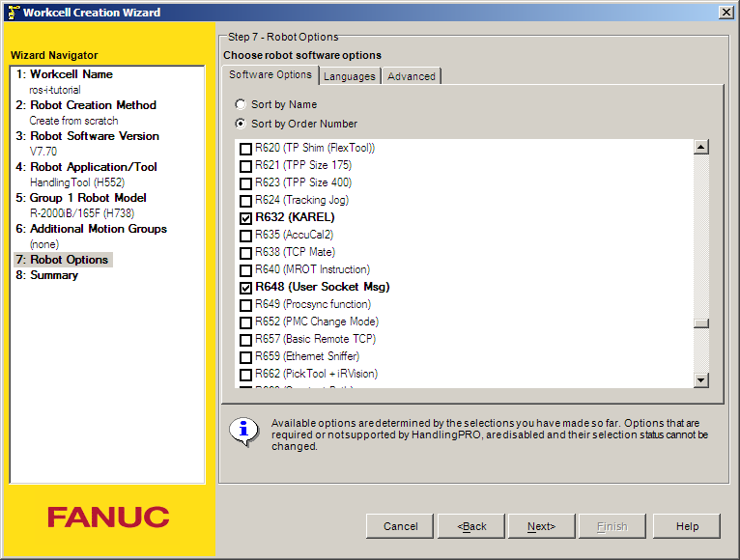Select Sort by Order Number radio button

tap(241, 124)
